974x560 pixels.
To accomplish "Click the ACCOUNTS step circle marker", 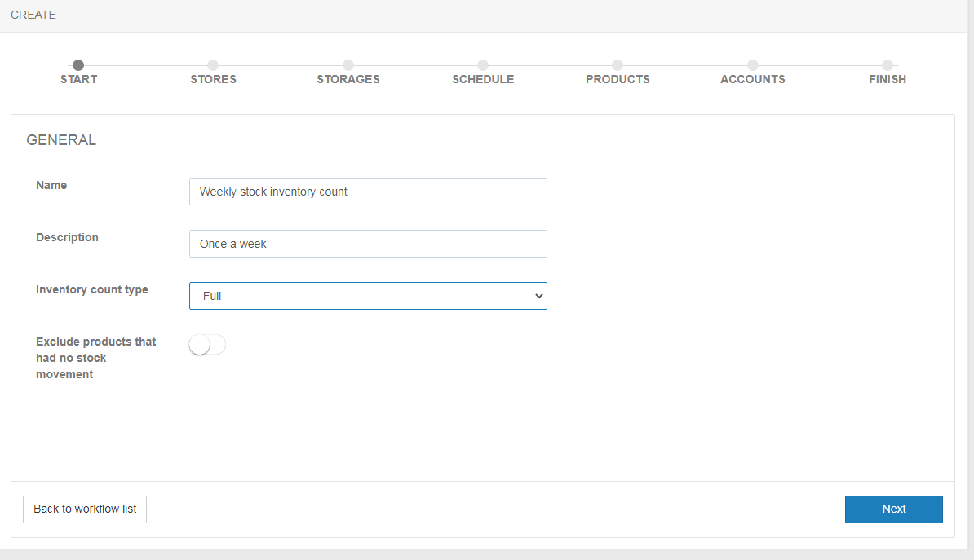I will (753, 65).
